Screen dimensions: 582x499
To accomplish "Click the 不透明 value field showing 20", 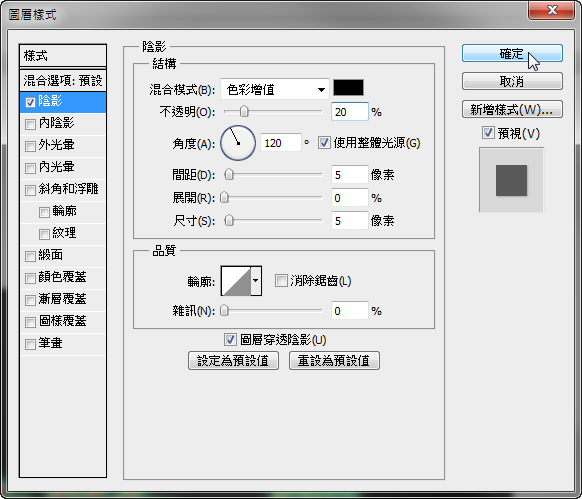I will coord(350,112).
